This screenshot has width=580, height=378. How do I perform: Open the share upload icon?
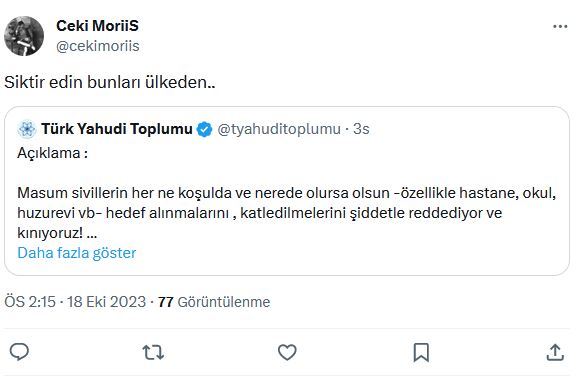point(555,352)
